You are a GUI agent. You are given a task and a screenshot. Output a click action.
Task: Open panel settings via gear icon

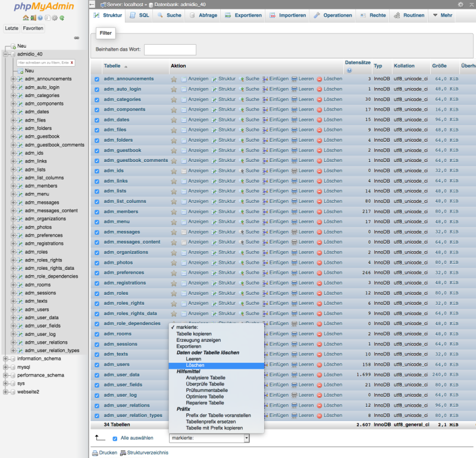click(x=55, y=17)
